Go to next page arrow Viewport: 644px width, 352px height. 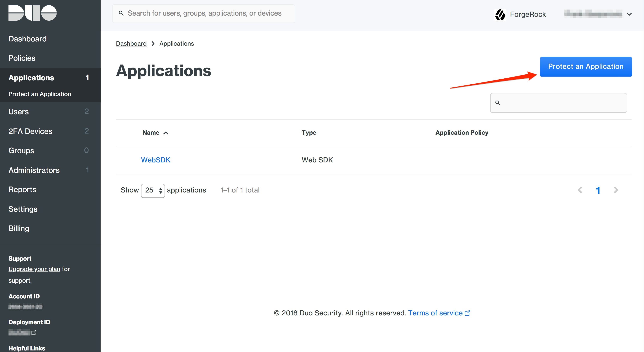click(616, 190)
